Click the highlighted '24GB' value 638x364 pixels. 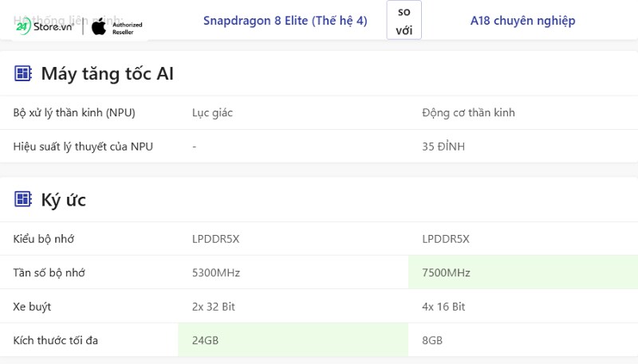(x=205, y=340)
